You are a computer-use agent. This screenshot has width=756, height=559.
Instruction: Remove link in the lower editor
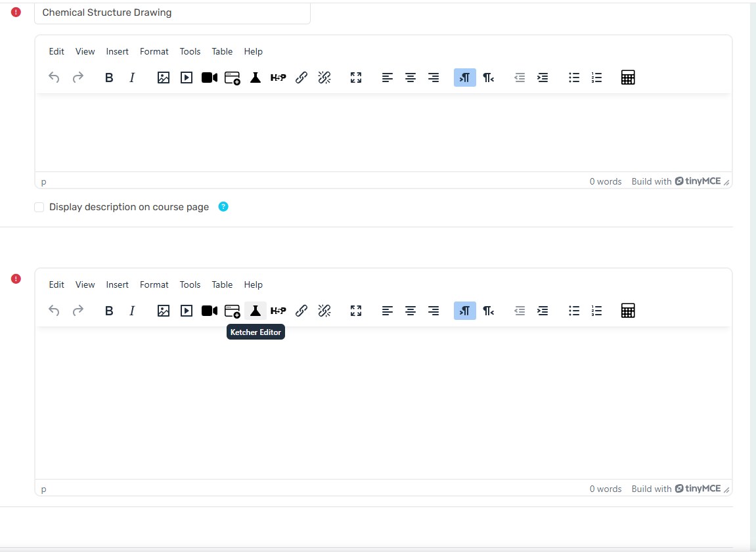point(324,311)
